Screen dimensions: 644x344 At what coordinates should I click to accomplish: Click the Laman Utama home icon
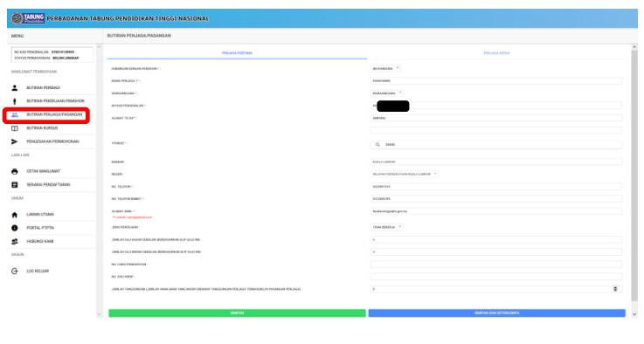15,215
